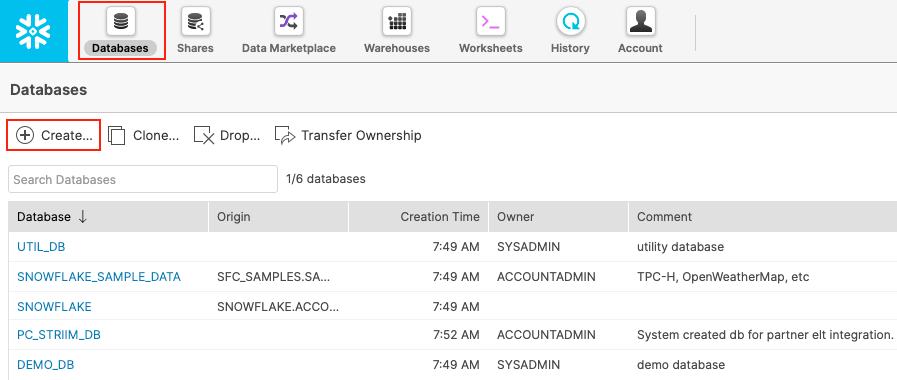Open the Worksheets icon
This screenshot has width=897, height=380.
[x=491, y=21]
